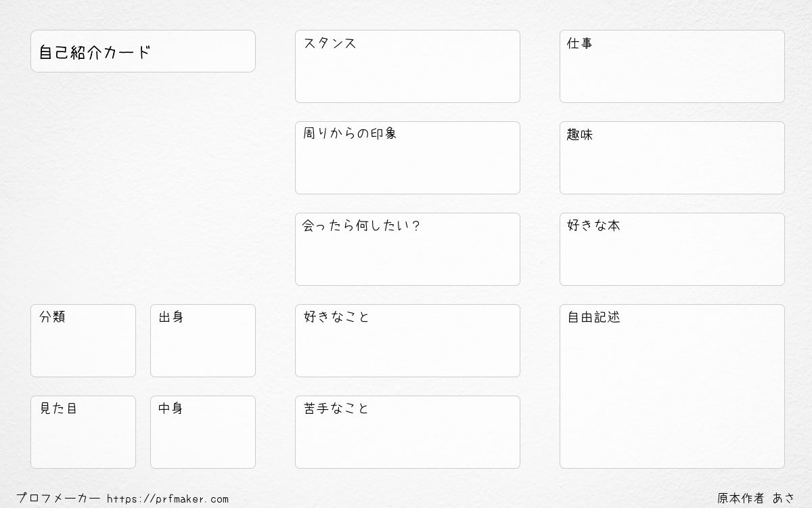Select the 出身 field

203,341
